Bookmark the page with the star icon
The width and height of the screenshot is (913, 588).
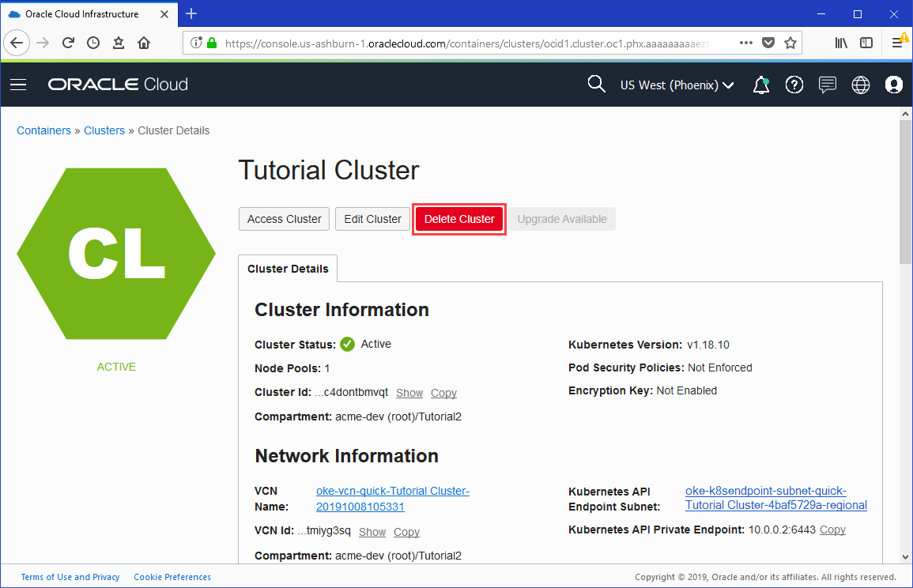tap(790, 43)
